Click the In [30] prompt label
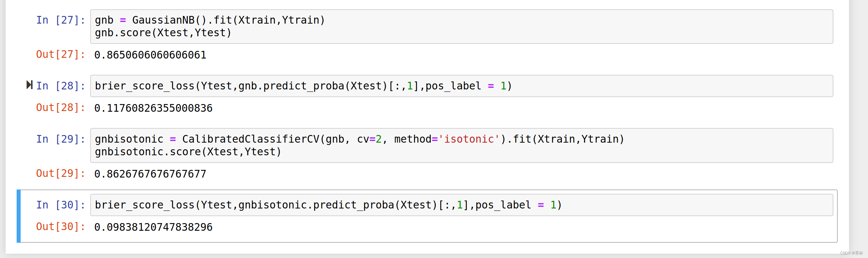 (60, 205)
